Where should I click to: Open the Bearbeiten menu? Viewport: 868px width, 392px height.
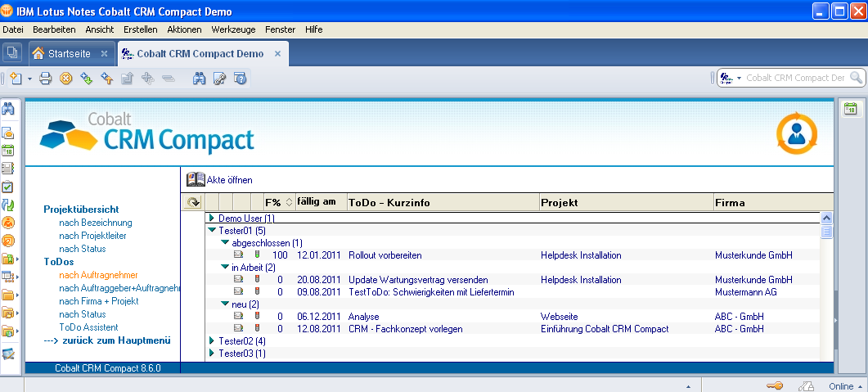click(x=54, y=29)
